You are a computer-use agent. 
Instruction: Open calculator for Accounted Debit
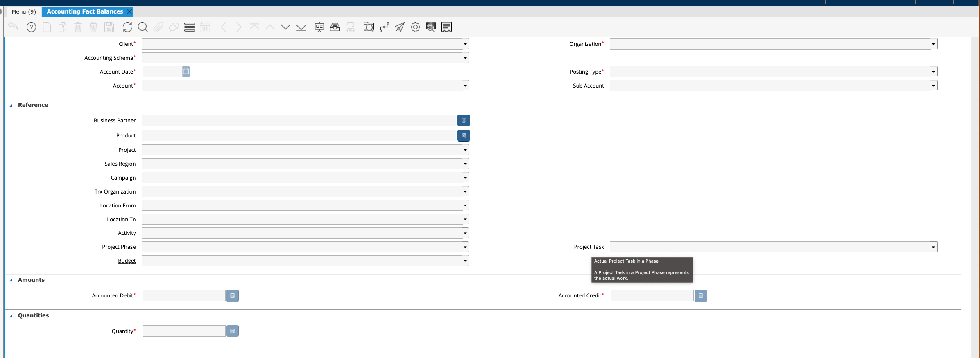click(232, 295)
